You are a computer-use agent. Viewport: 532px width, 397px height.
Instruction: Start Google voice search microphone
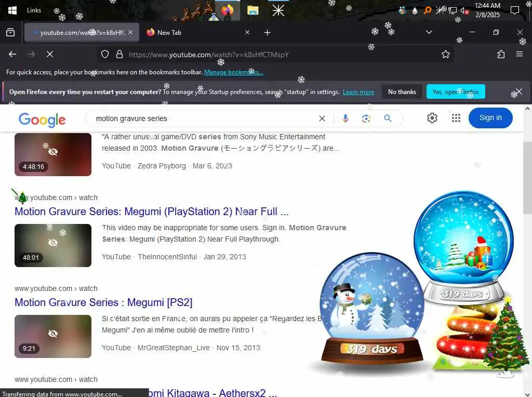(345, 118)
